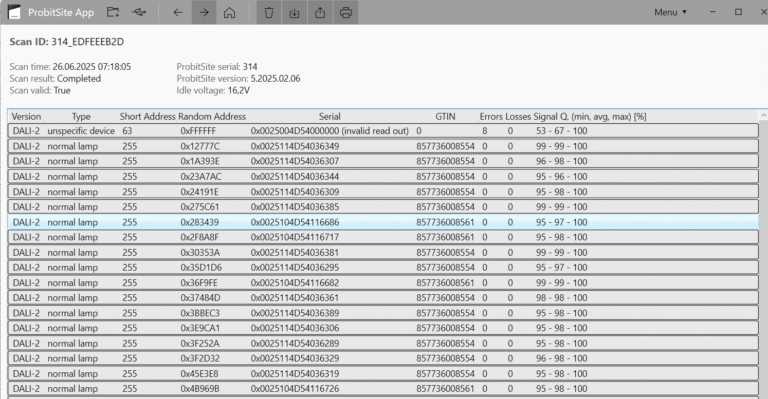Sort by Version column header
The width and height of the screenshot is (768, 399).
pyautogui.click(x=26, y=117)
